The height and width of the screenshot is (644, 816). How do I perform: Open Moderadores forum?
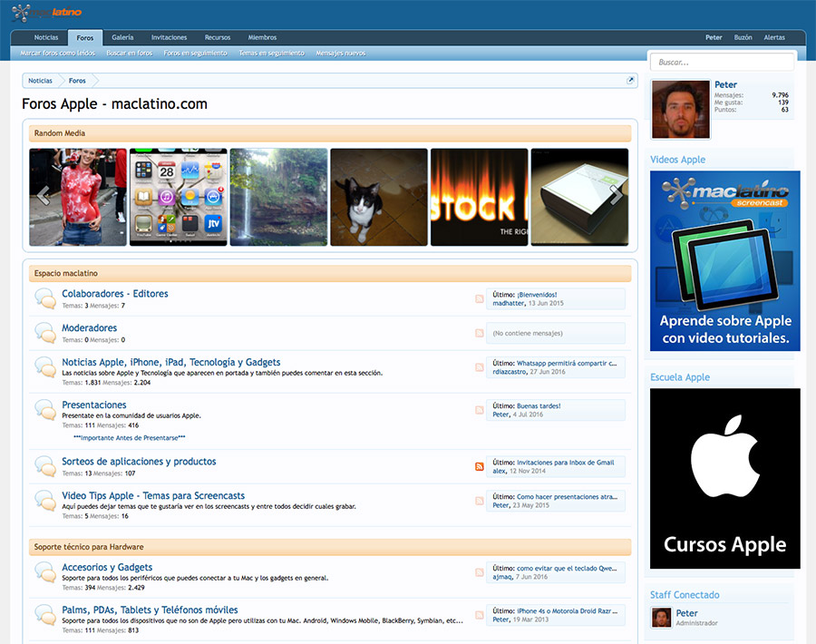coord(90,328)
